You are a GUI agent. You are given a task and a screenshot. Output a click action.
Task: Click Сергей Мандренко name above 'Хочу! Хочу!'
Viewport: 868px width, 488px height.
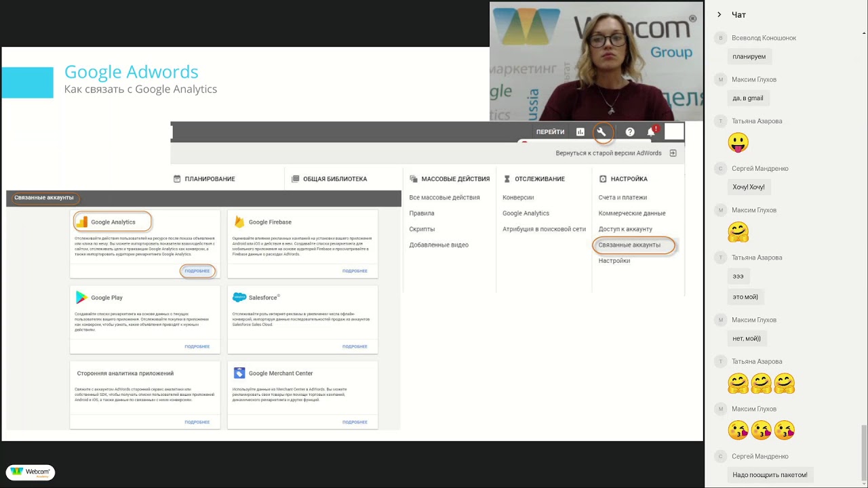(760, 168)
